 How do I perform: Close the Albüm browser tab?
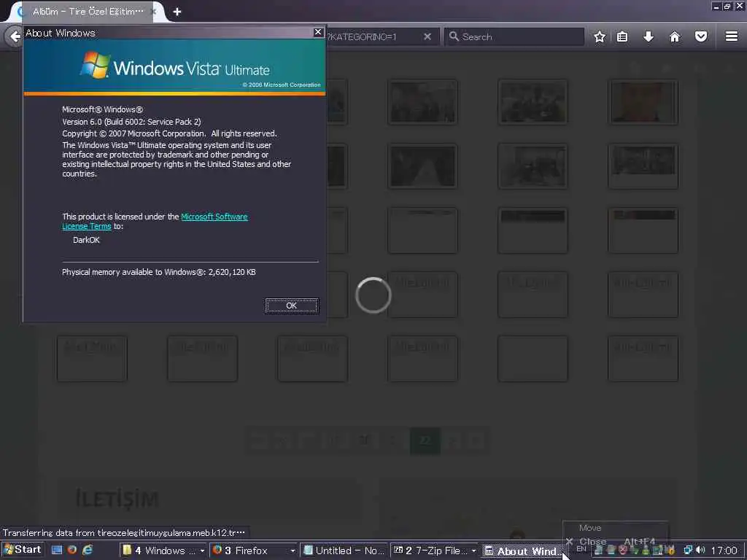[154, 12]
